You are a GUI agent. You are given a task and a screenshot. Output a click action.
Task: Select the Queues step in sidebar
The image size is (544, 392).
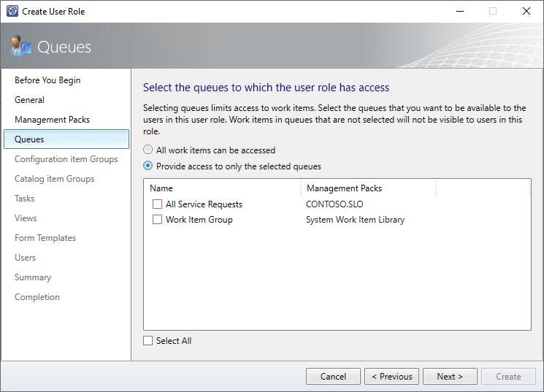click(29, 139)
